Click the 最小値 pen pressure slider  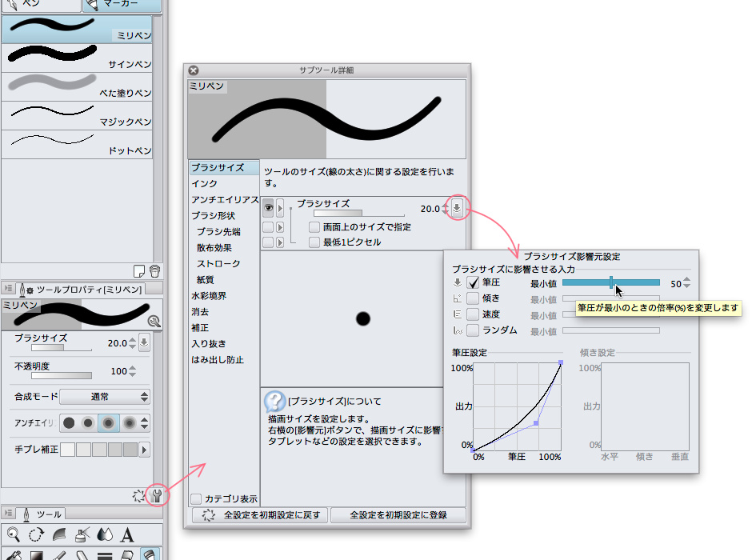point(611,282)
